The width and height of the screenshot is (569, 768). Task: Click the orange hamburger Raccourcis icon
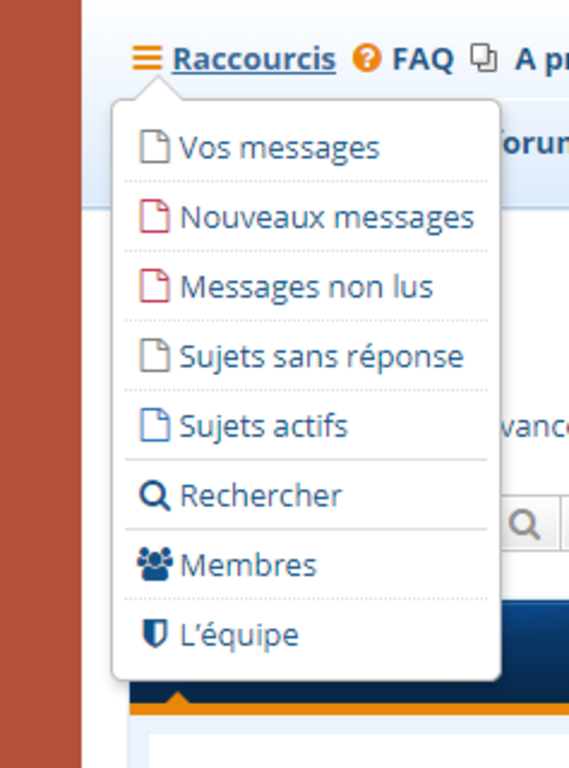click(146, 58)
